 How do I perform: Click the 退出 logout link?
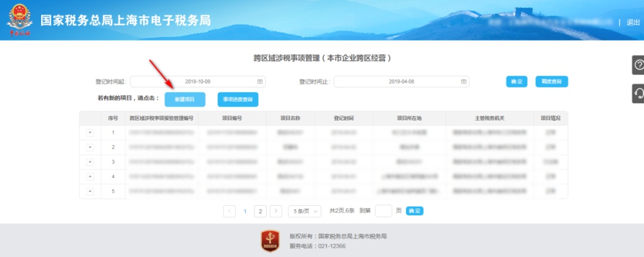633,22
